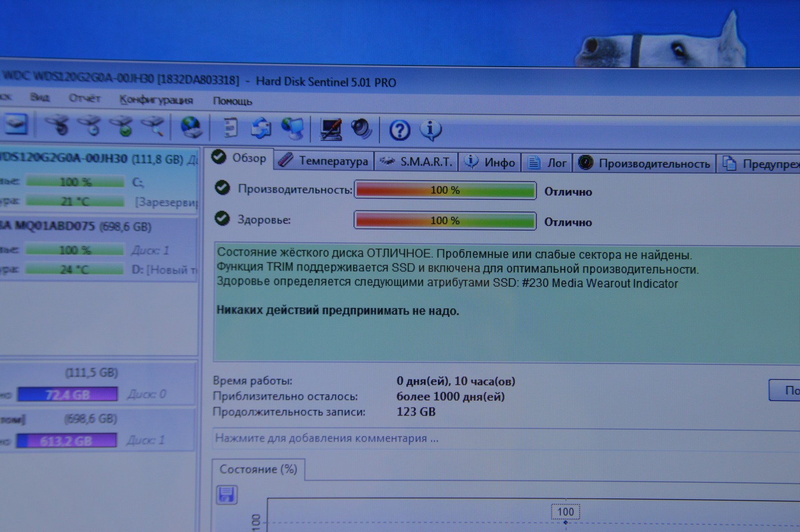Click the 21 °C temperature bar
800x532 pixels.
tap(75, 201)
